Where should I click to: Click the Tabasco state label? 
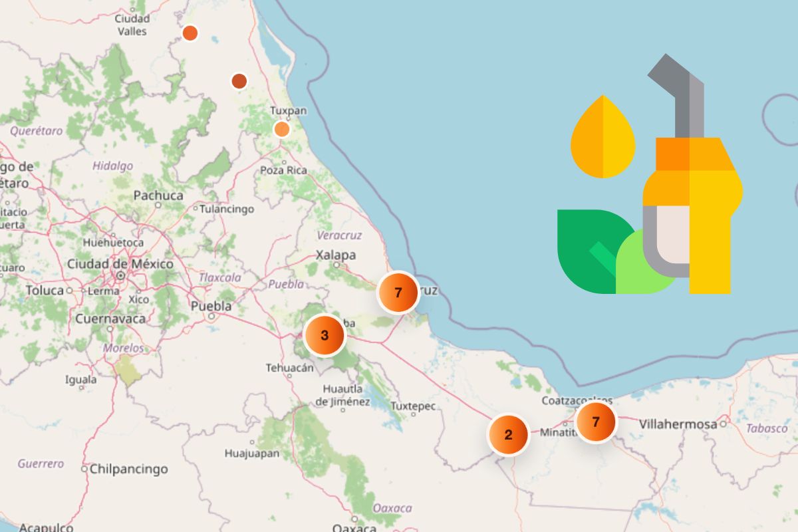click(766, 429)
